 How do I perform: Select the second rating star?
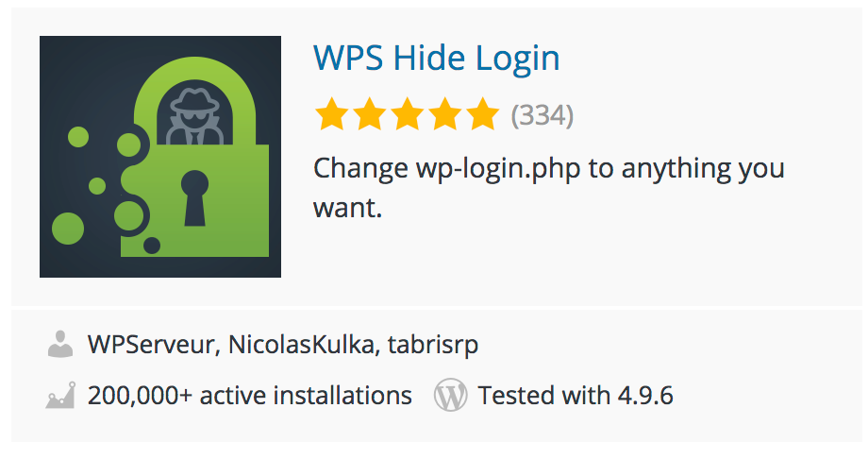pos(369,116)
